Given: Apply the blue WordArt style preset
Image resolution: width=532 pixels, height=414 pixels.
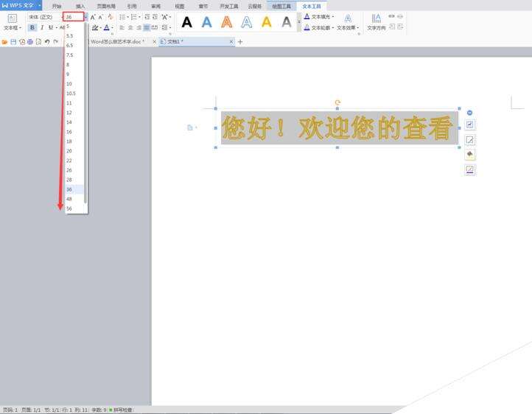Looking at the screenshot, I should [x=206, y=22].
